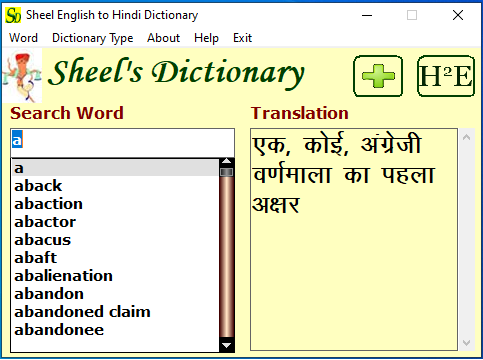Click the word list scrollbar thumb
Screen dimensions: 483x360
(x=227, y=172)
